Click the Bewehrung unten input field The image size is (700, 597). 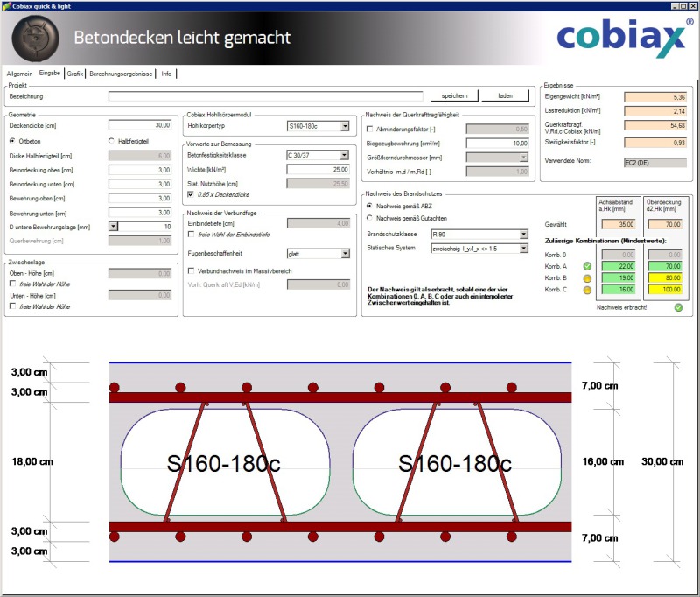point(140,213)
